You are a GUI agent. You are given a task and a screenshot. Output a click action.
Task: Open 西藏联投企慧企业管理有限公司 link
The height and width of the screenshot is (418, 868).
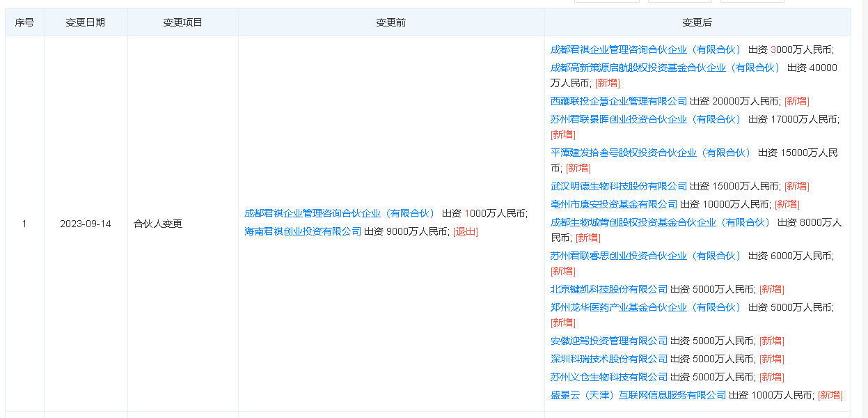619,102
